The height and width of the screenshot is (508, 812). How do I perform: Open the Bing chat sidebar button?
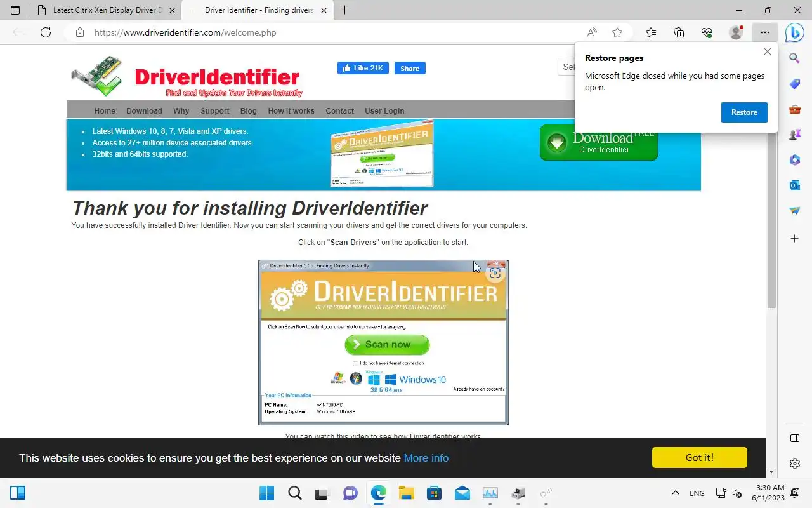795,32
